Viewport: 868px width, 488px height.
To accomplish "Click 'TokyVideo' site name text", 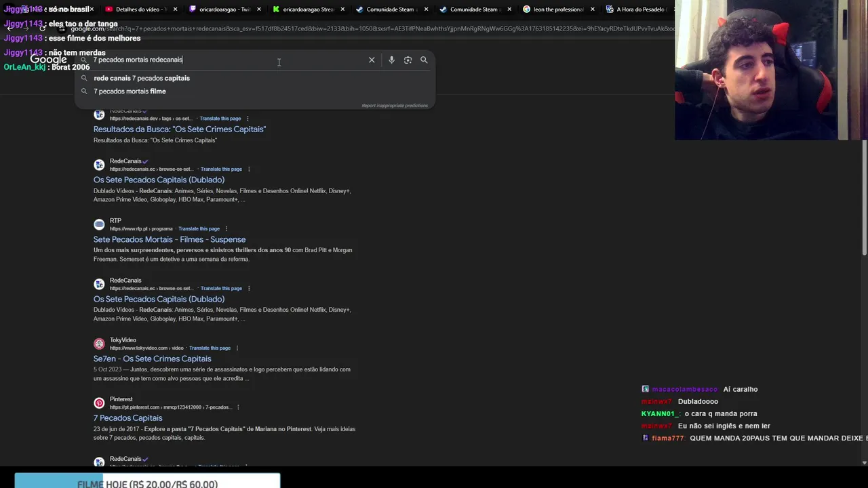I will click(x=123, y=340).
